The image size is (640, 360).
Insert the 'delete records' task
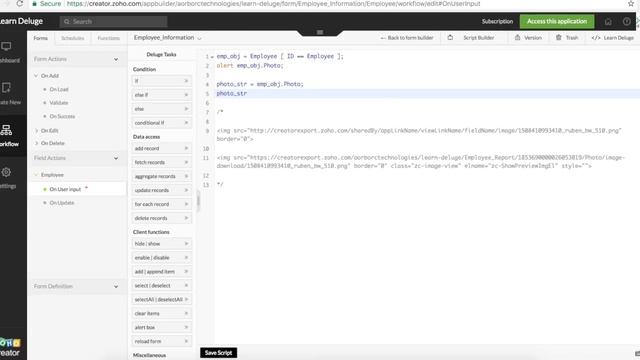point(162,218)
